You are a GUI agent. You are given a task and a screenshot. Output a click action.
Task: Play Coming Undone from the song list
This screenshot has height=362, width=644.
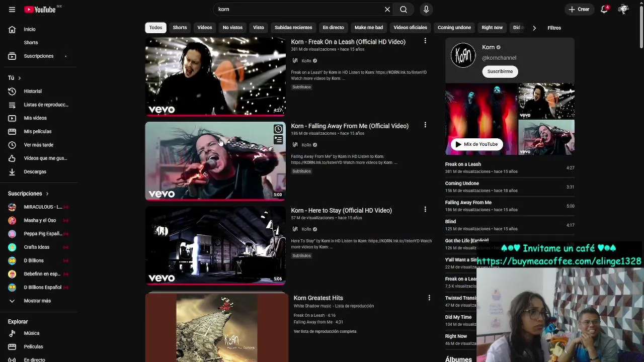pos(510,187)
